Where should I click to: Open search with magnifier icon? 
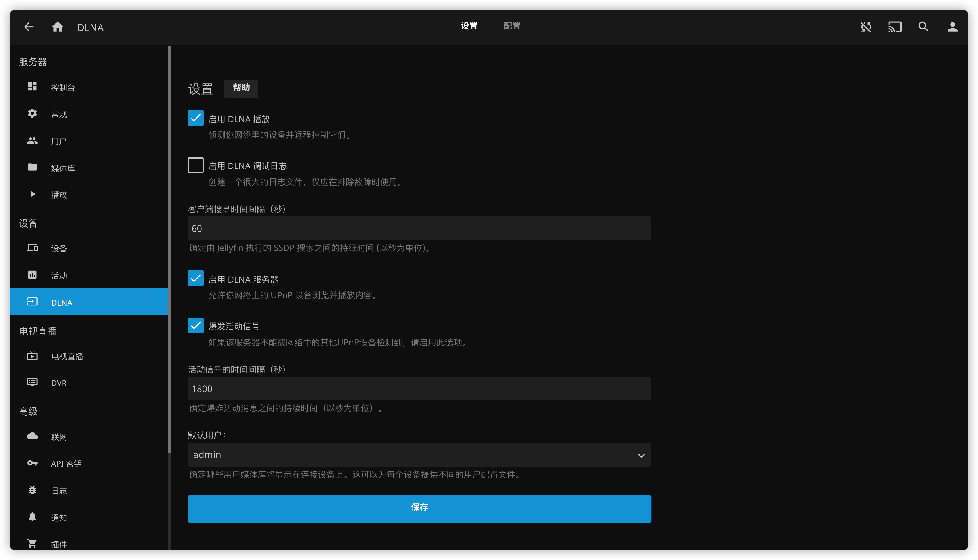click(x=923, y=27)
